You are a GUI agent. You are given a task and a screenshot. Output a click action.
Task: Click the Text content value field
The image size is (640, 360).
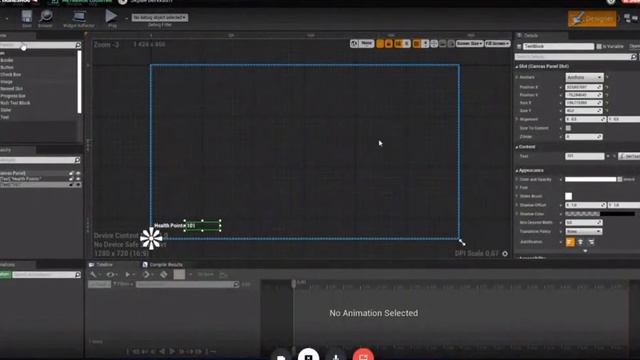(x=584, y=156)
